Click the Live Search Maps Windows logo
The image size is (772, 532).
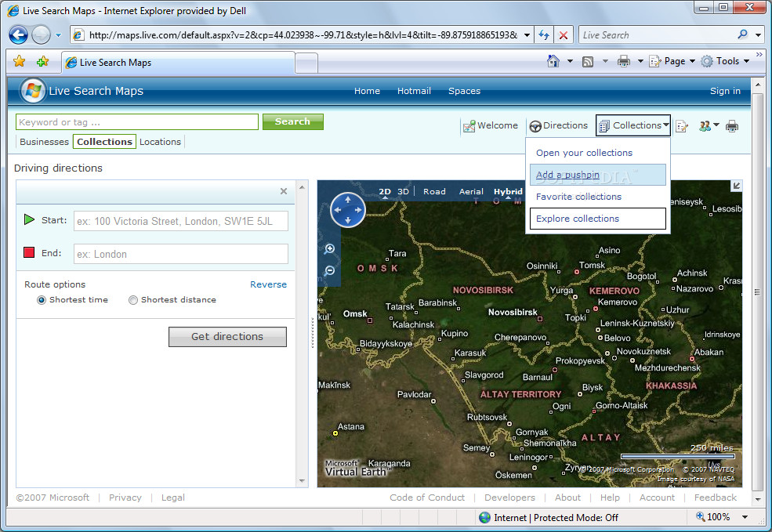click(x=33, y=91)
